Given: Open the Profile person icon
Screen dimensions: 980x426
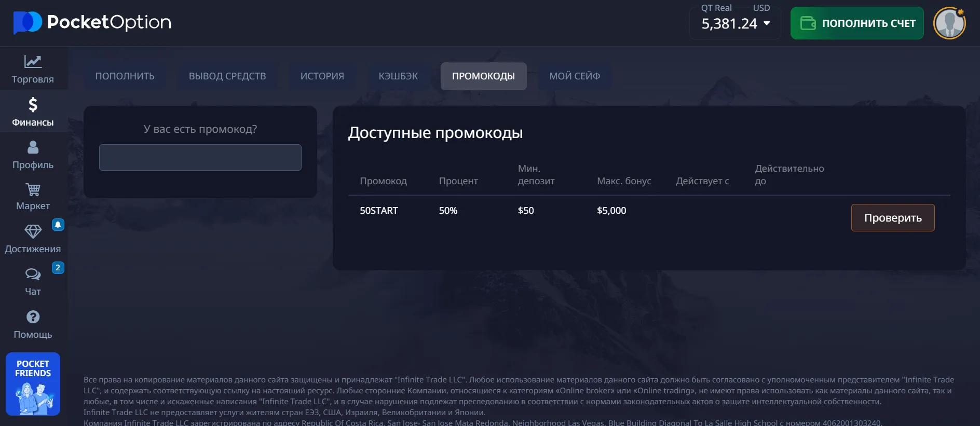Looking at the screenshot, I should click(x=33, y=148).
